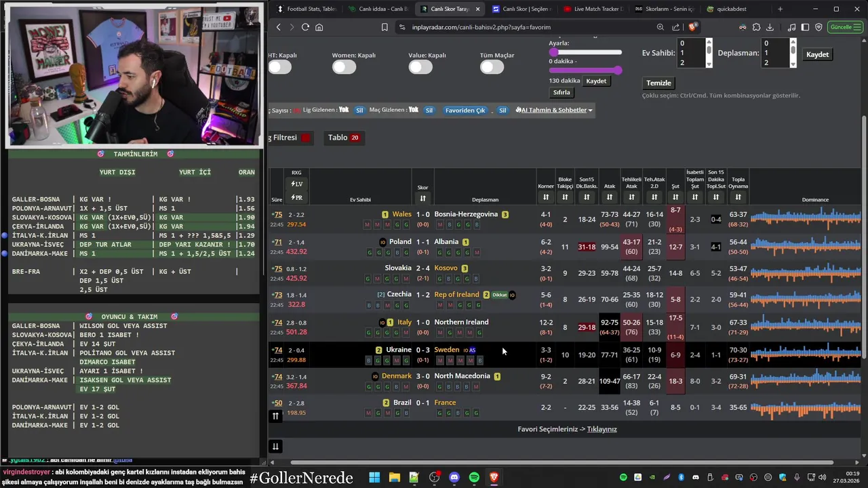Switch to Skorlarım browser tab

[x=665, y=9]
